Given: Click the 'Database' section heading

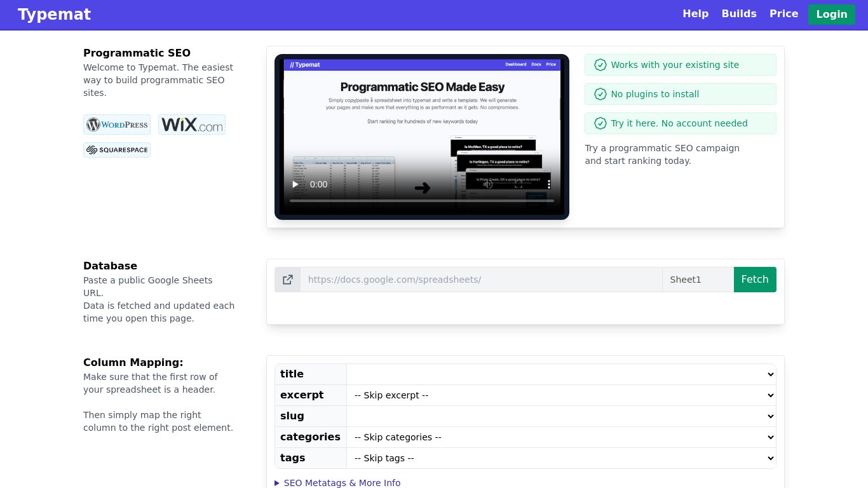Looking at the screenshot, I should click(110, 266).
